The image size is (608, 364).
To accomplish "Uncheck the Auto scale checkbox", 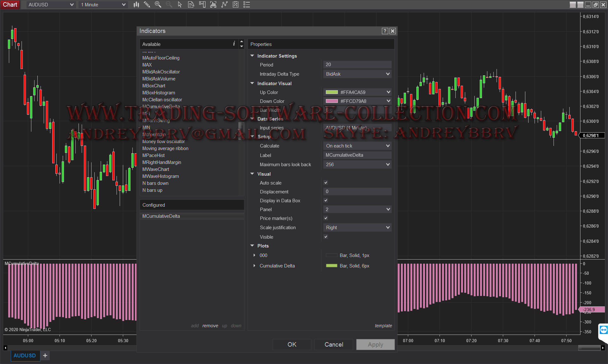I will [326, 183].
